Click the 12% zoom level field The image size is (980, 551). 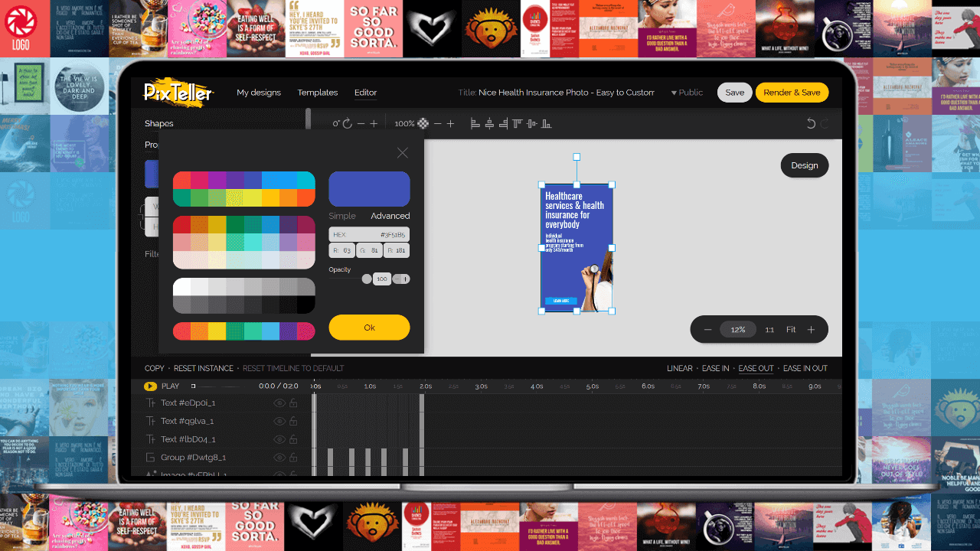737,330
